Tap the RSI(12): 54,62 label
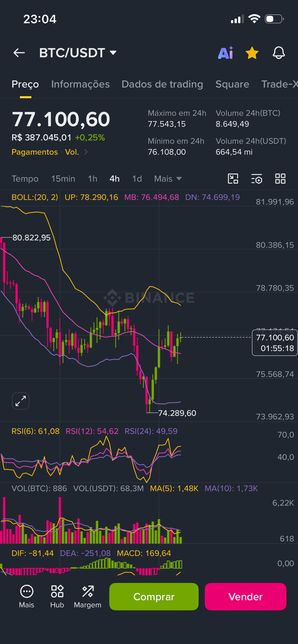The image size is (298, 644). point(92,431)
